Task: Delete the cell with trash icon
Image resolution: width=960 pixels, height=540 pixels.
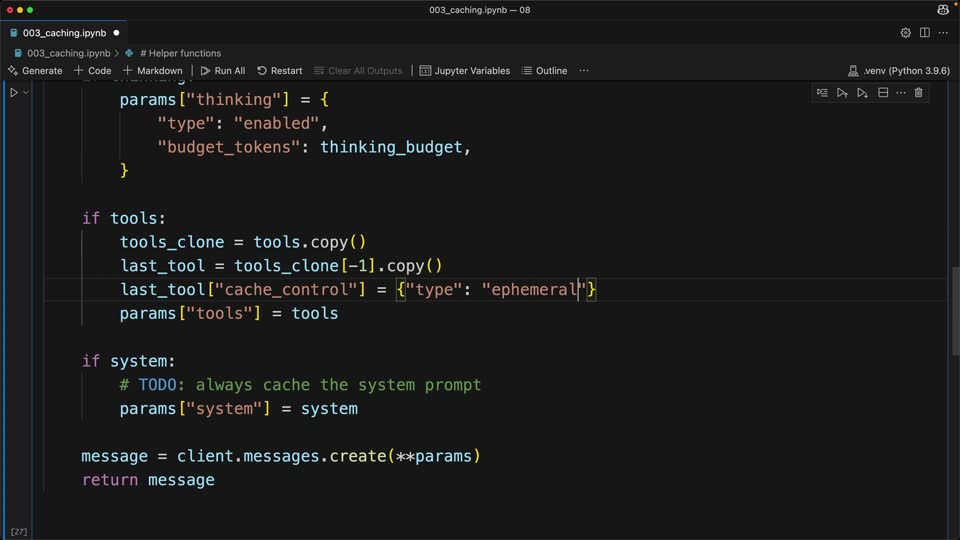Action: pyautogui.click(x=918, y=92)
